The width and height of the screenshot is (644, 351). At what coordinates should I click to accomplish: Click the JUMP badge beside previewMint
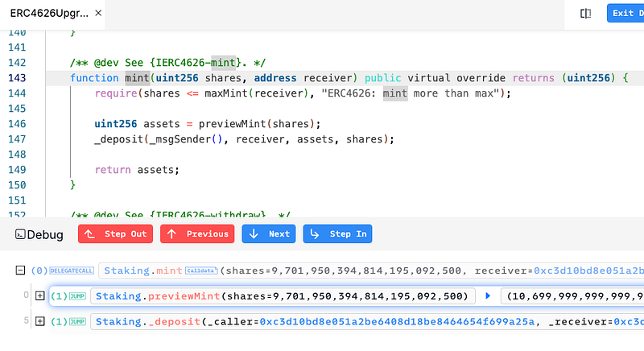pyautogui.click(x=79, y=296)
